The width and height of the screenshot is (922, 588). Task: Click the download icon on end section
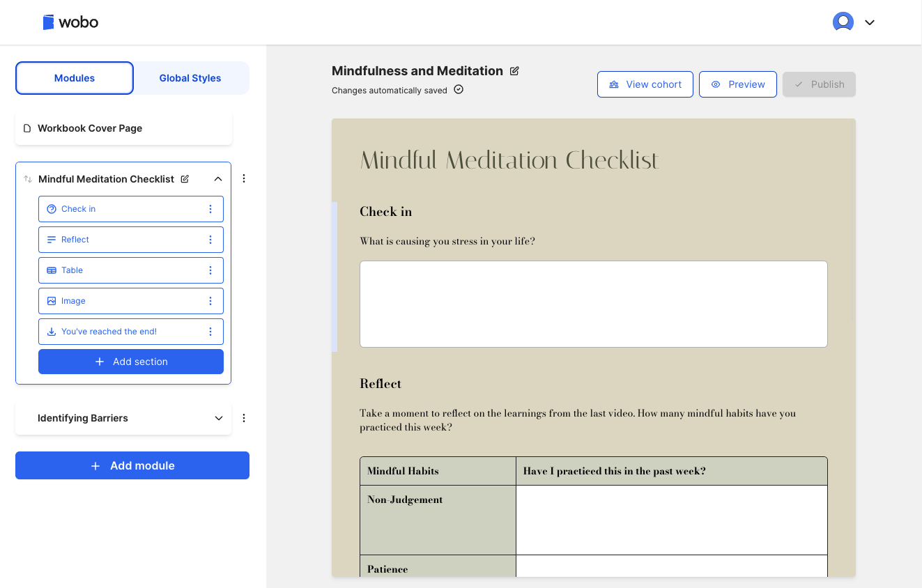pyautogui.click(x=51, y=332)
